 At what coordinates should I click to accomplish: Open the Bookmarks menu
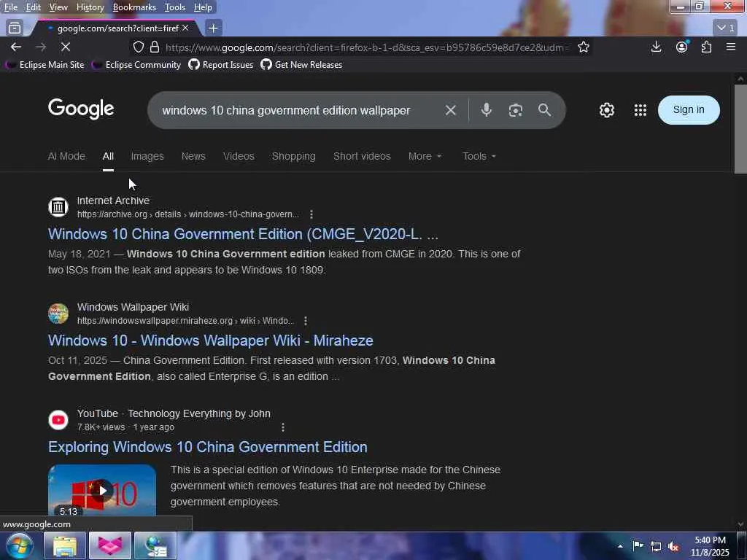click(x=134, y=7)
